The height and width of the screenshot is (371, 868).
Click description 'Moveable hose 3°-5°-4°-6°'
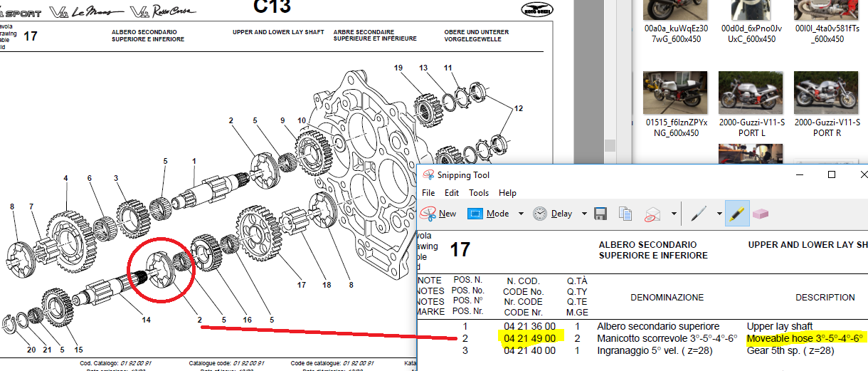805,338
